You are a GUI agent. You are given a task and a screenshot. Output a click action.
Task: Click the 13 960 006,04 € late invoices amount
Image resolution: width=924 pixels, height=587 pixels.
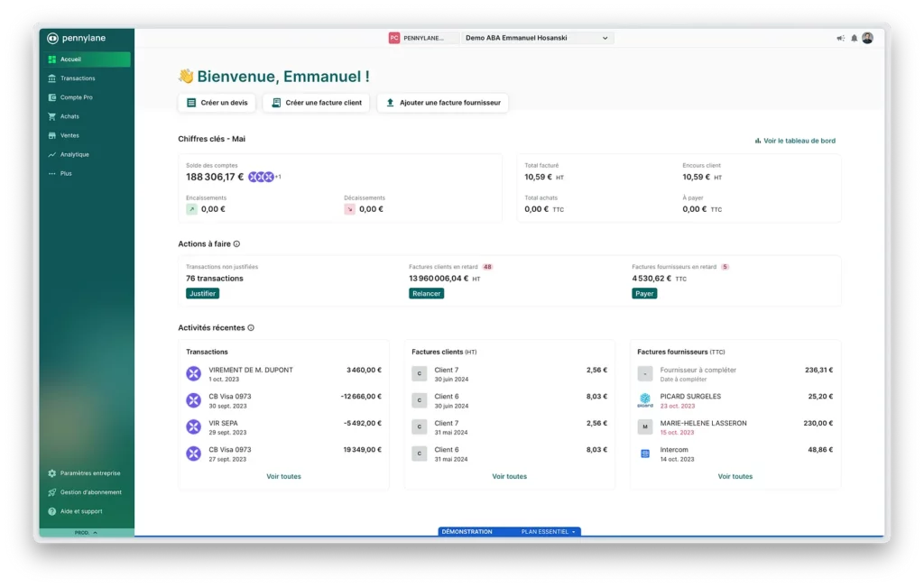pos(439,280)
